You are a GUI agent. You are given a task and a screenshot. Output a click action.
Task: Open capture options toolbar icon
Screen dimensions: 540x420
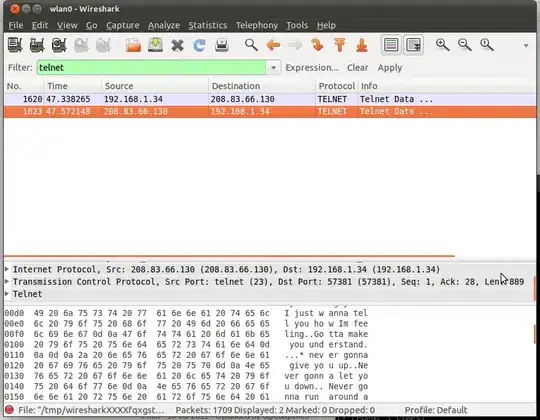point(37,45)
